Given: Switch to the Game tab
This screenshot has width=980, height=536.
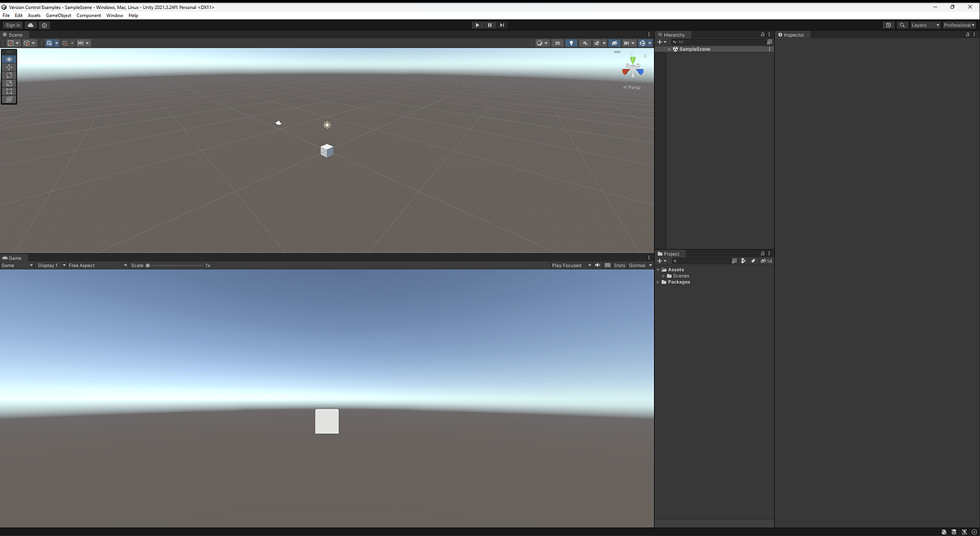Looking at the screenshot, I should tap(14, 257).
